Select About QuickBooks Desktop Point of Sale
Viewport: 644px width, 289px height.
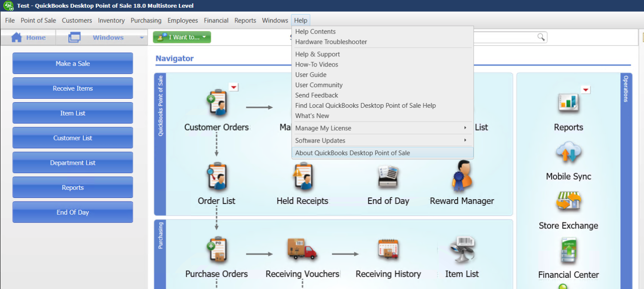click(352, 152)
